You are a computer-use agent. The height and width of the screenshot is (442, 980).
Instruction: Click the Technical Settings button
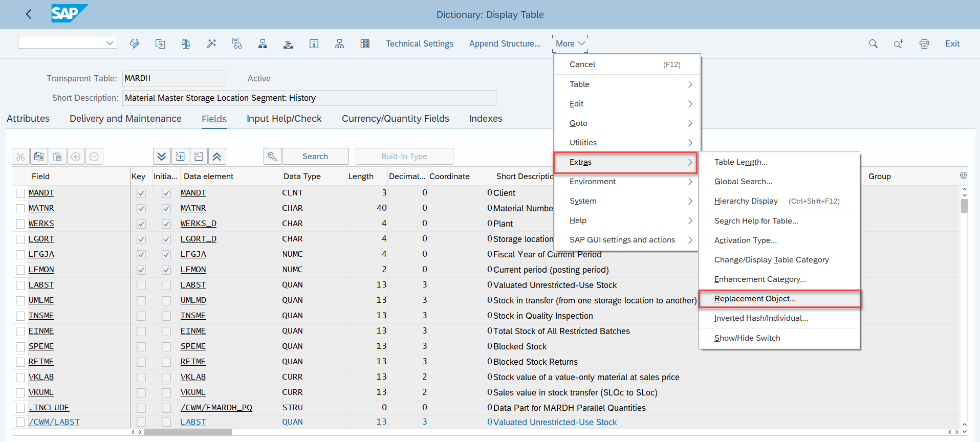click(419, 44)
